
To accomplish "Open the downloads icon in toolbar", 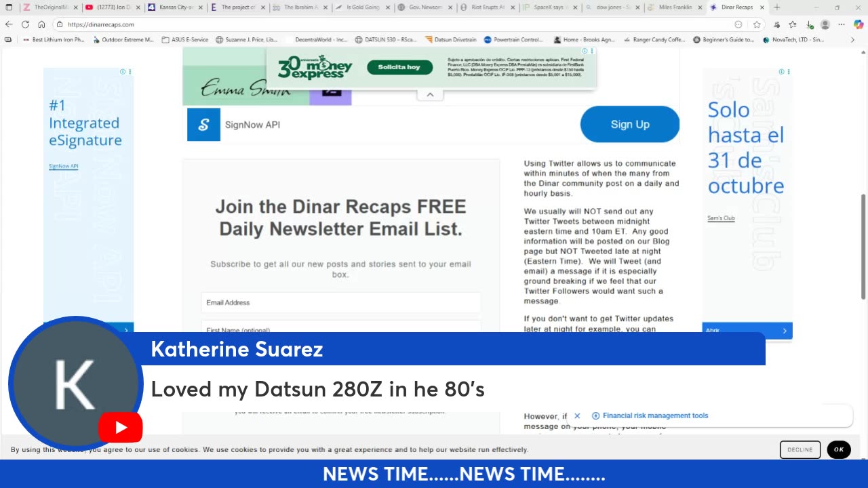I will click(809, 24).
